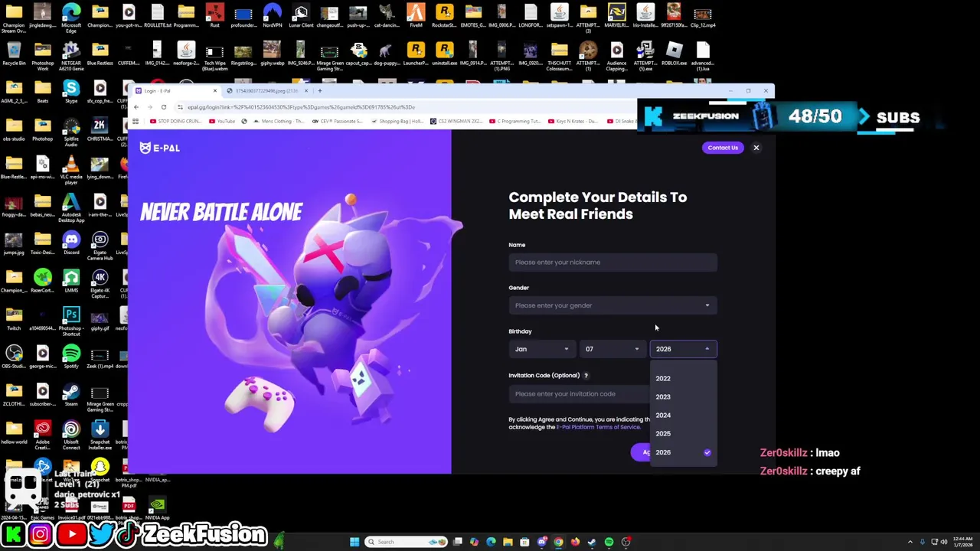Open the LMMS desktop shortcut
The image size is (980, 551).
(x=71, y=282)
